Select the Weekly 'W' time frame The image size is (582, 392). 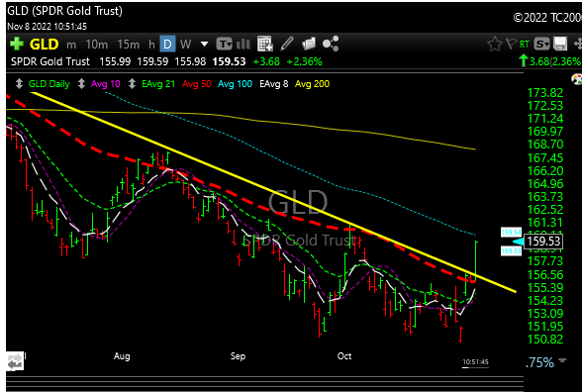(186, 45)
